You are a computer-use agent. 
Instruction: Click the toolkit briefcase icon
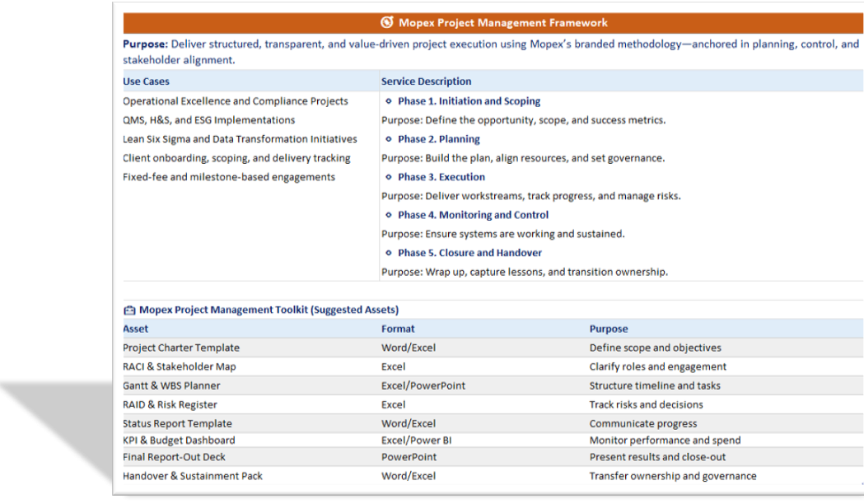pyautogui.click(x=129, y=310)
